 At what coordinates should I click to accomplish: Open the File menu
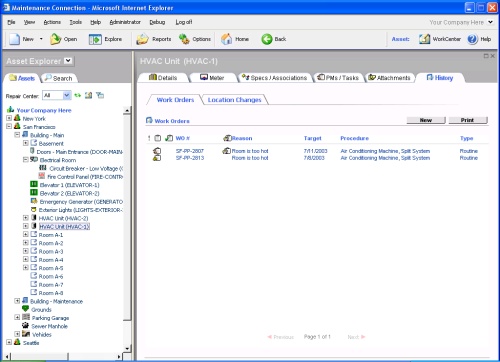(11, 22)
